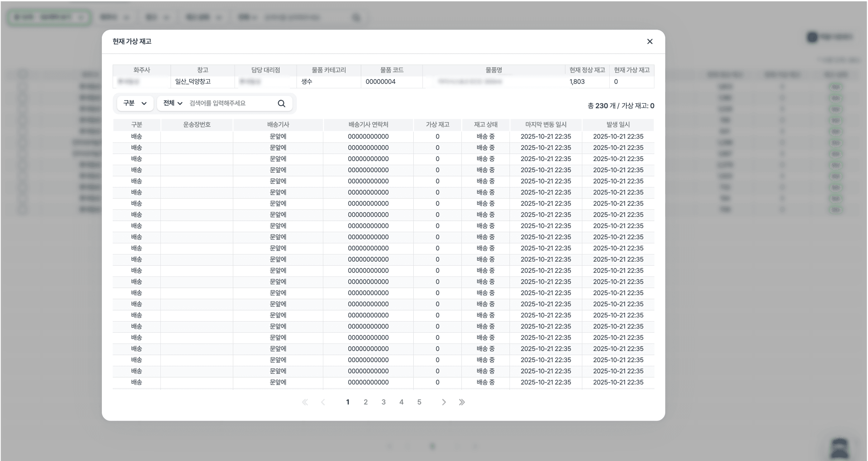Go to next page arrow
Image resolution: width=868 pixels, height=461 pixels.
(x=444, y=402)
